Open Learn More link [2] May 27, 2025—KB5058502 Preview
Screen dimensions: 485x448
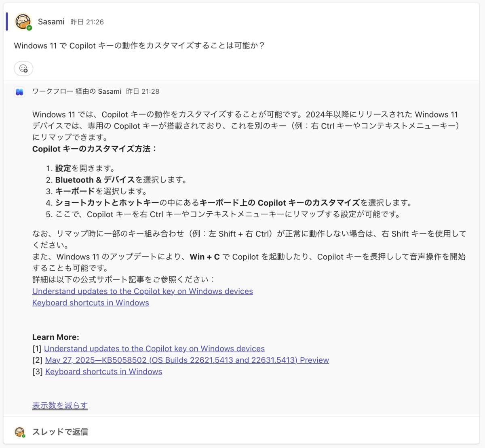187,360
